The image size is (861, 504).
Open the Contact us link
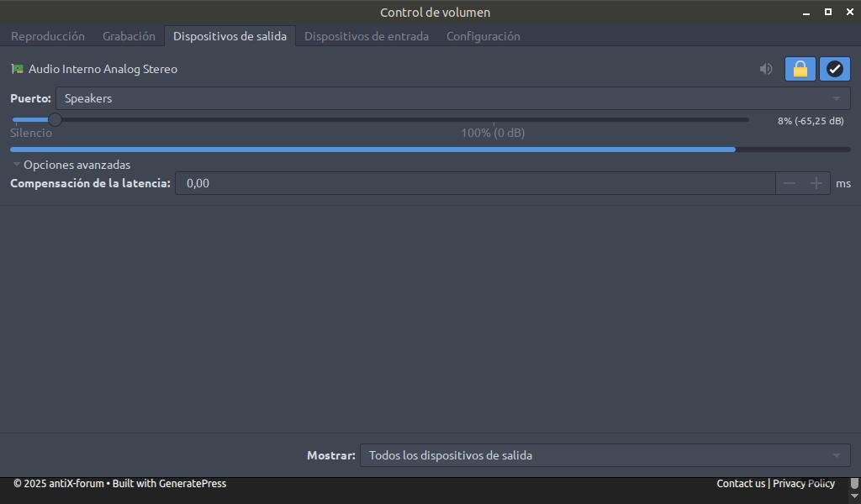click(x=740, y=484)
